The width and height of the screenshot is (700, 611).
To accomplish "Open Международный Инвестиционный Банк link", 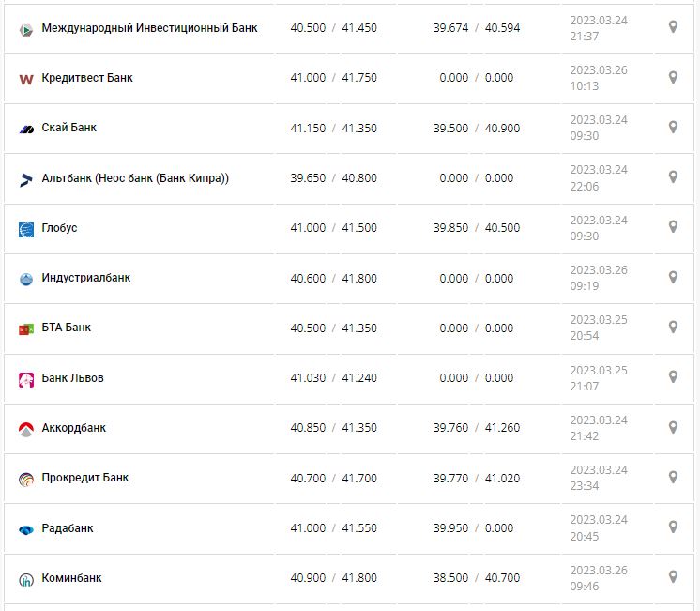I will click(x=149, y=28).
